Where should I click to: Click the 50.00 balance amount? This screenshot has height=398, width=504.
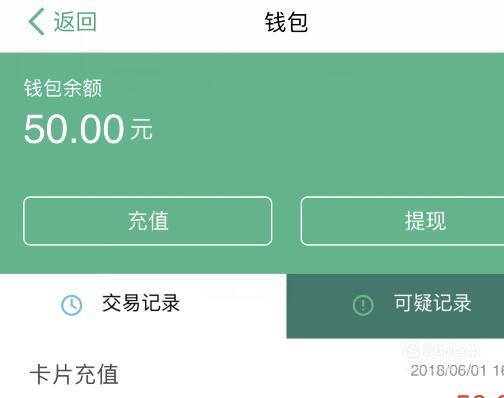click(74, 129)
